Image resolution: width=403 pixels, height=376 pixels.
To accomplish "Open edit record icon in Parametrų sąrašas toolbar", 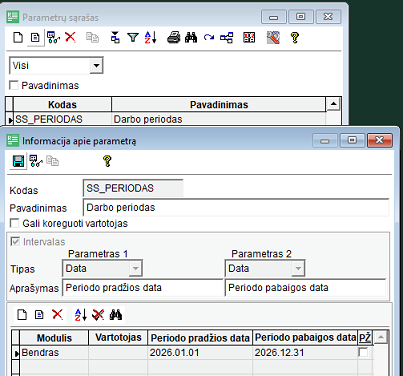I will [35, 37].
